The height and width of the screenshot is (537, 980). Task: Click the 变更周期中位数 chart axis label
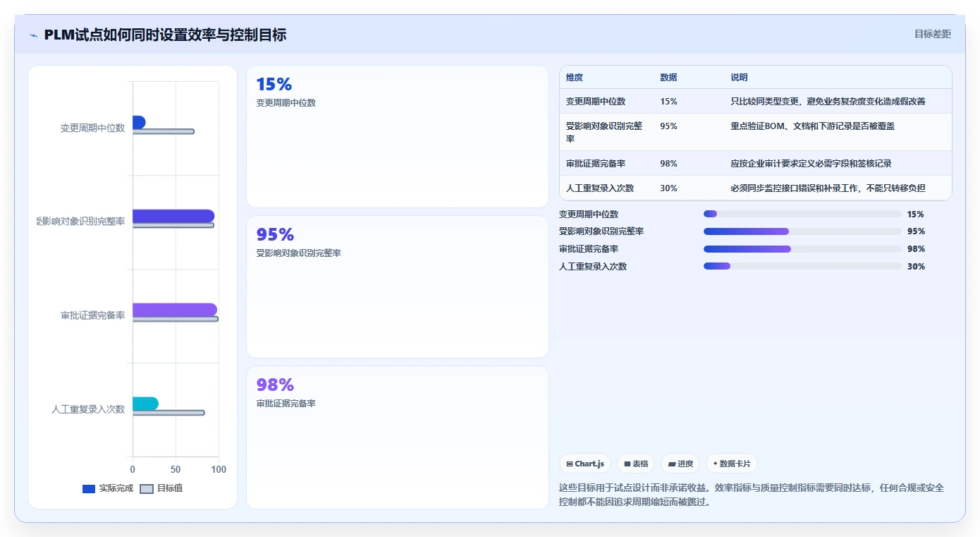pyautogui.click(x=92, y=128)
